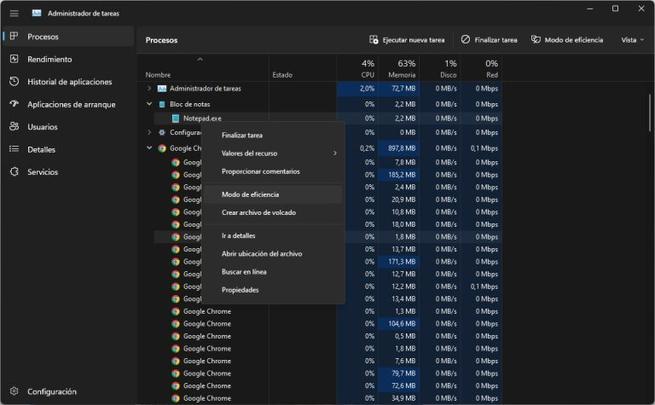Click the Usuarios sidebar icon

[14, 127]
